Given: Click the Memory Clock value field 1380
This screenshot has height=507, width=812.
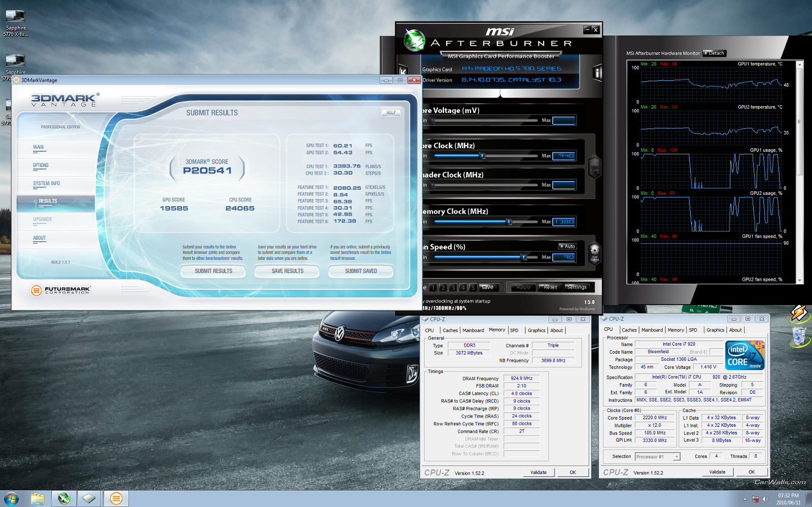Looking at the screenshot, I should tap(564, 222).
